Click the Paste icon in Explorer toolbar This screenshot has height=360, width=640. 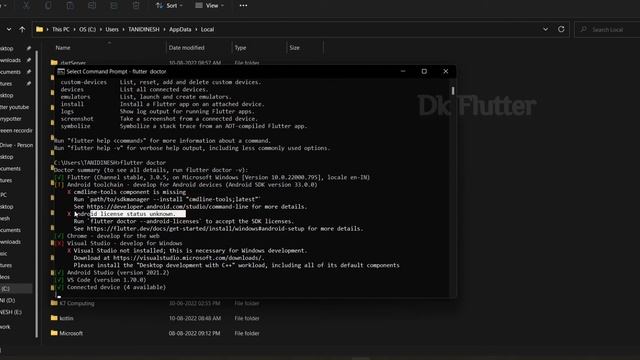pos(70,5)
